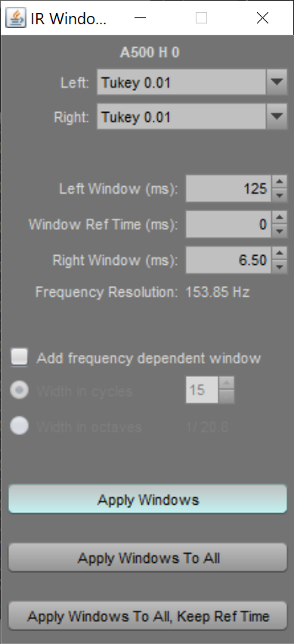Screen dimensions: 294x644
Task: Increase Window Ref Time with up arrow
Action: [280, 218]
